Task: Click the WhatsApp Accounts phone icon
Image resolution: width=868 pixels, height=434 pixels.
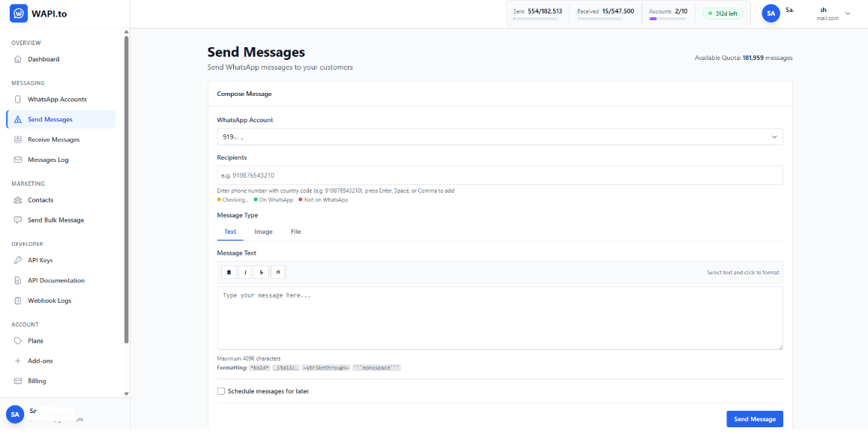Action: click(x=18, y=100)
